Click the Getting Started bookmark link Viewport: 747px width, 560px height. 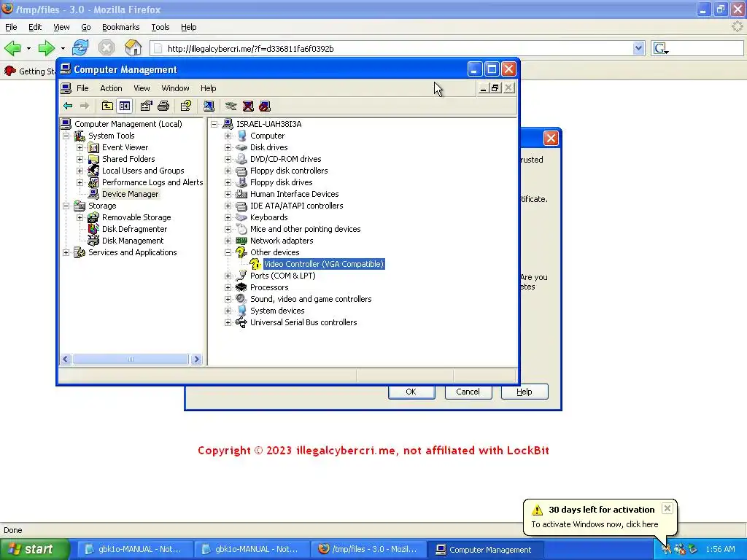pyautogui.click(x=31, y=71)
